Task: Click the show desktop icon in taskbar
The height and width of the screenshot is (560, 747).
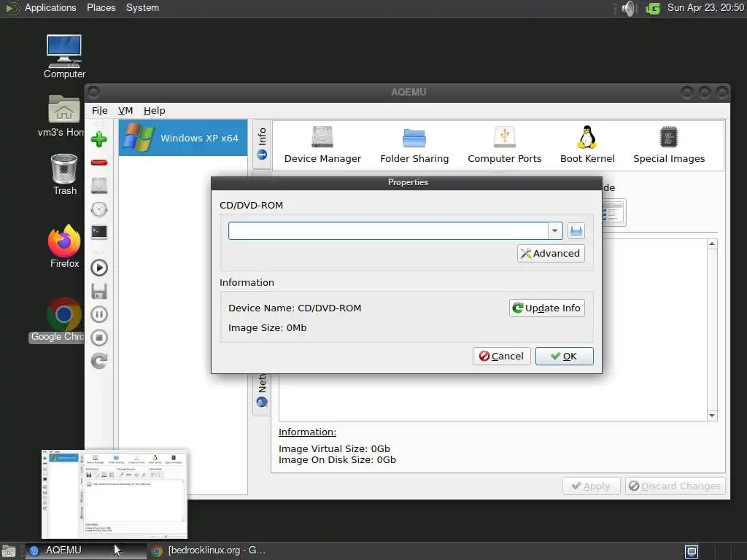Action: [9, 551]
